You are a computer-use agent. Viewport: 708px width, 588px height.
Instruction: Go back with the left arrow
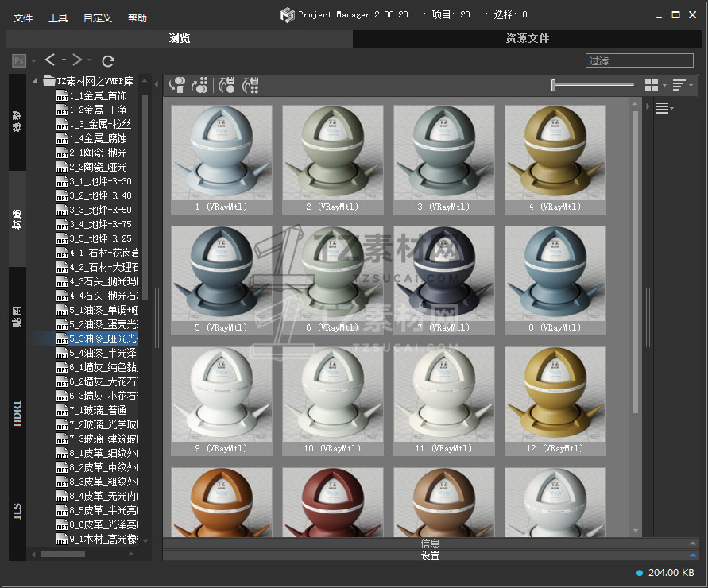coord(50,60)
